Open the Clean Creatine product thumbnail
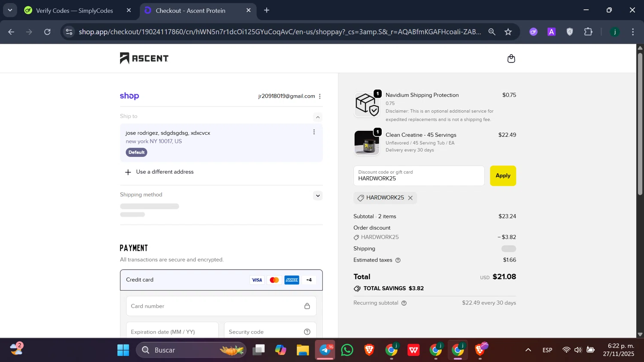 click(x=367, y=143)
